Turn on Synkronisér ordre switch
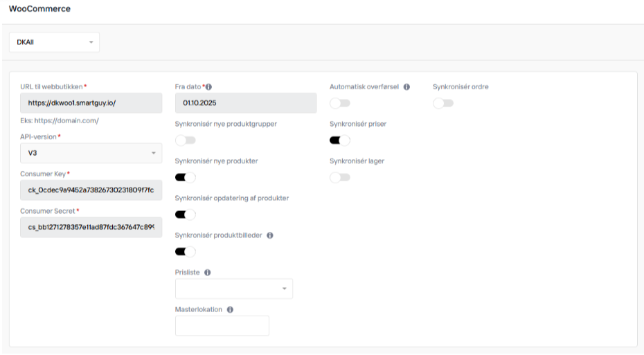The height and width of the screenshot is (355, 644). pyautogui.click(x=442, y=103)
